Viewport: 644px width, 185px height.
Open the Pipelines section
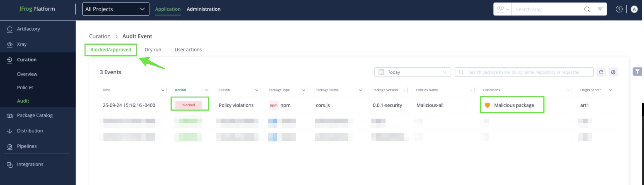tap(27, 146)
